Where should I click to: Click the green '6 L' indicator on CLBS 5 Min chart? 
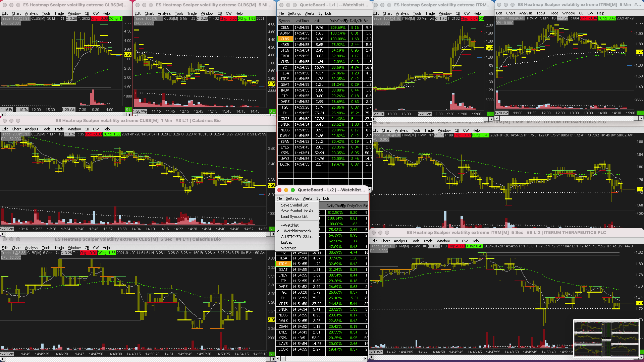tap(272, 111)
